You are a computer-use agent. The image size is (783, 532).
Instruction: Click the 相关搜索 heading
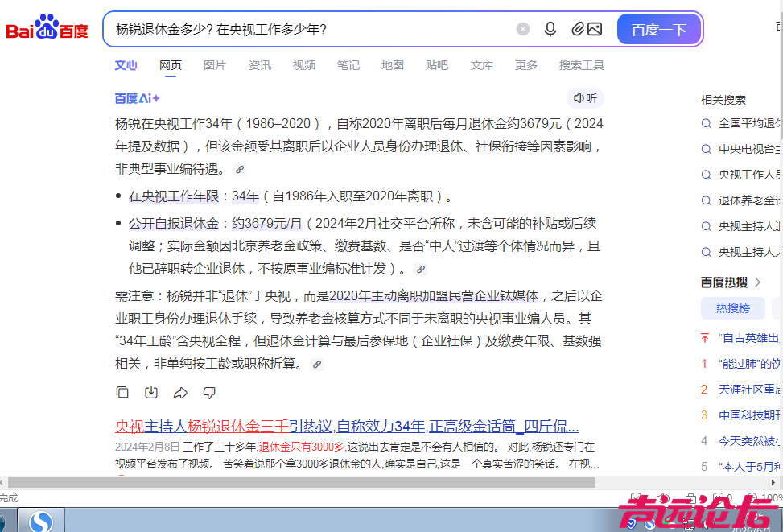(x=723, y=100)
